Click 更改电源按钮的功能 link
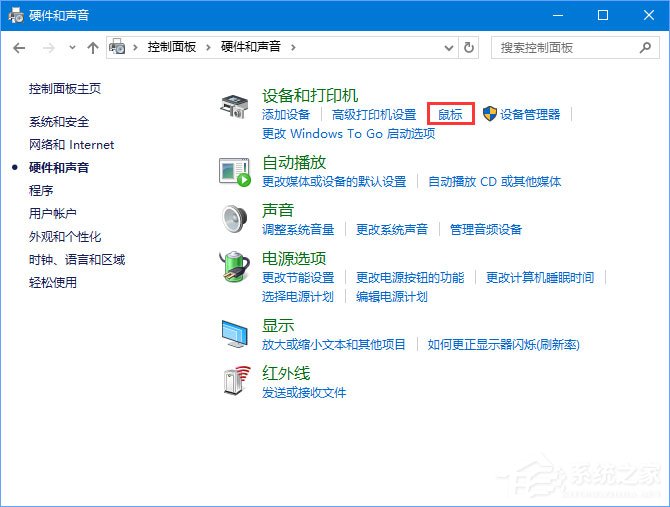 (x=410, y=278)
